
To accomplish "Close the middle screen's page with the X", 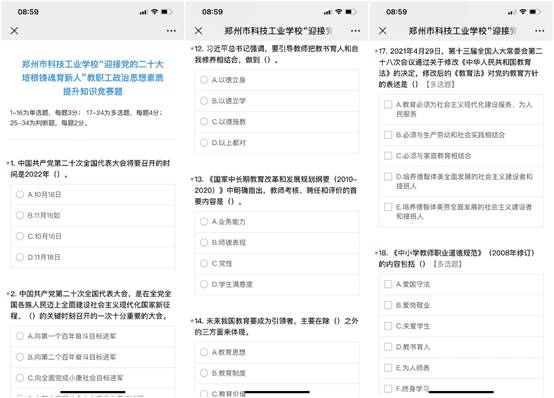I will (x=199, y=31).
